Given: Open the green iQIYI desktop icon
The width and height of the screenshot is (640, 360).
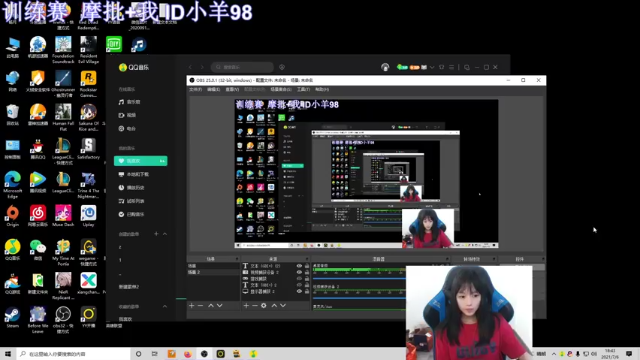Looking at the screenshot, I should 114,44.
